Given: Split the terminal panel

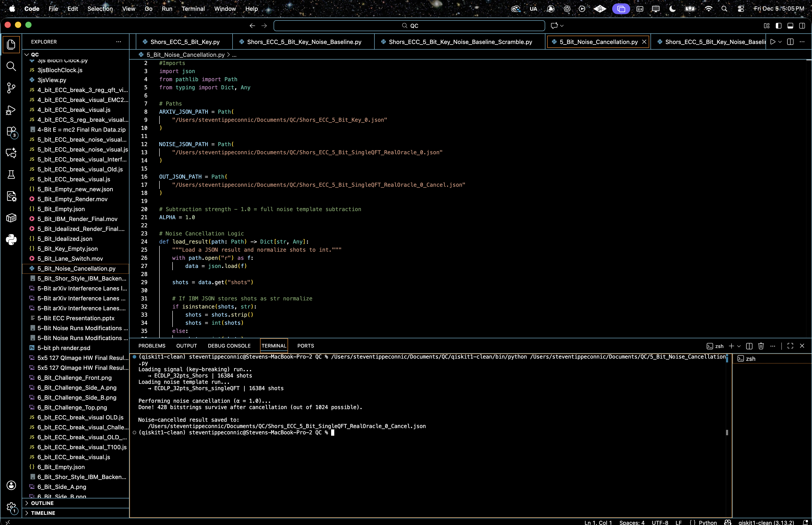Looking at the screenshot, I should pyautogui.click(x=749, y=346).
